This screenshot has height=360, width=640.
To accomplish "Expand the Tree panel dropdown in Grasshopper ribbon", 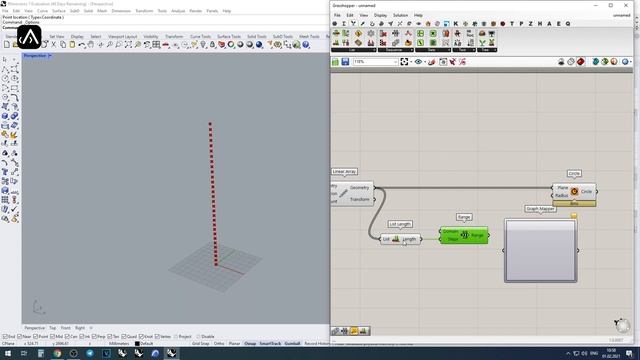I will click(x=495, y=50).
